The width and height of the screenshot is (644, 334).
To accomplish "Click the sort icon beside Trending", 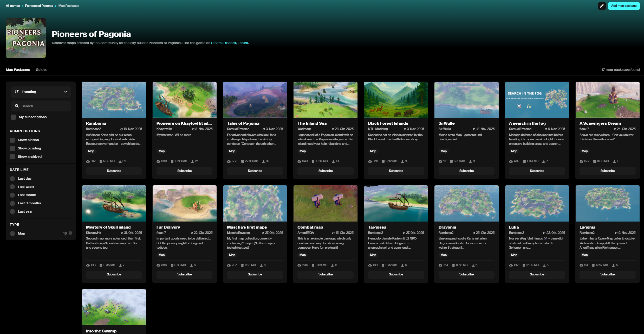I will click(x=17, y=92).
